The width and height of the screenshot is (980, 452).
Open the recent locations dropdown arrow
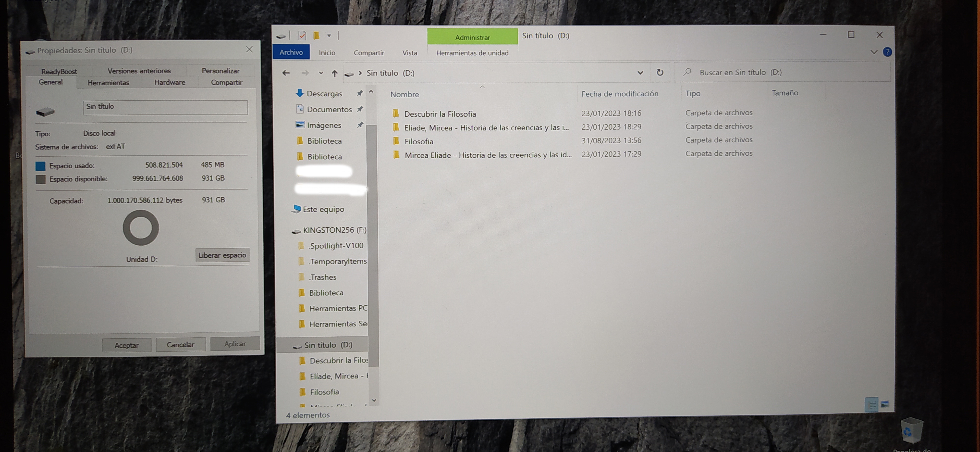pyautogui.click(x=321, y=73)
